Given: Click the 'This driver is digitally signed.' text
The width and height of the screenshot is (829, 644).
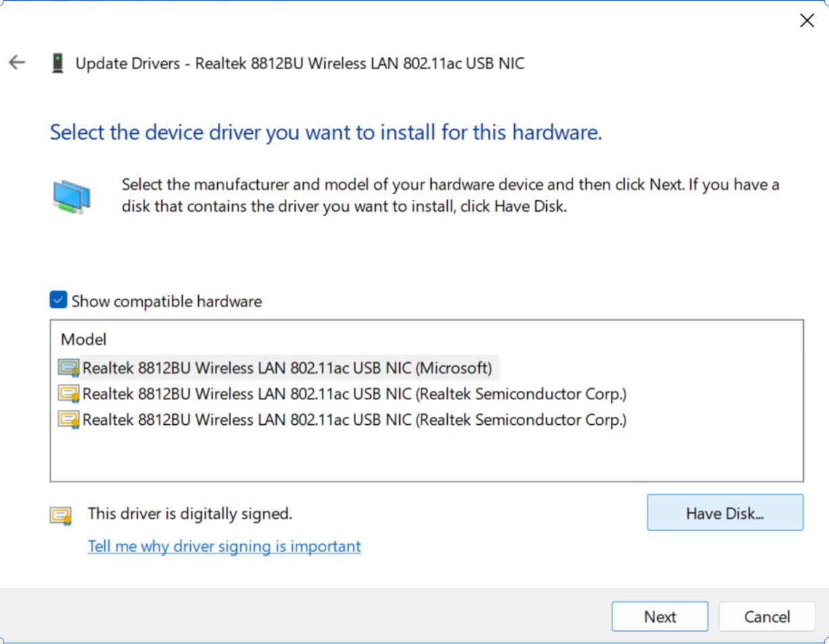Looking at the screenshot, I should coord(190,514).
